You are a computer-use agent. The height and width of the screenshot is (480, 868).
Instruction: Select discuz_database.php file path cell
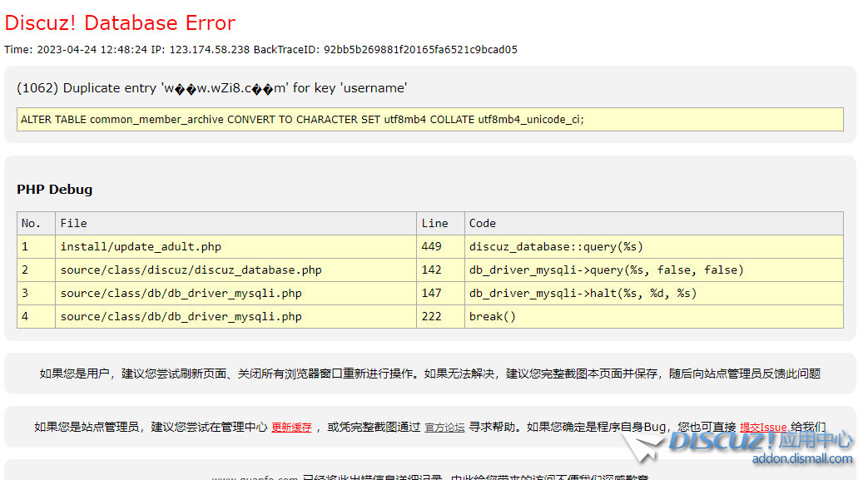click(x=191, y=270)
